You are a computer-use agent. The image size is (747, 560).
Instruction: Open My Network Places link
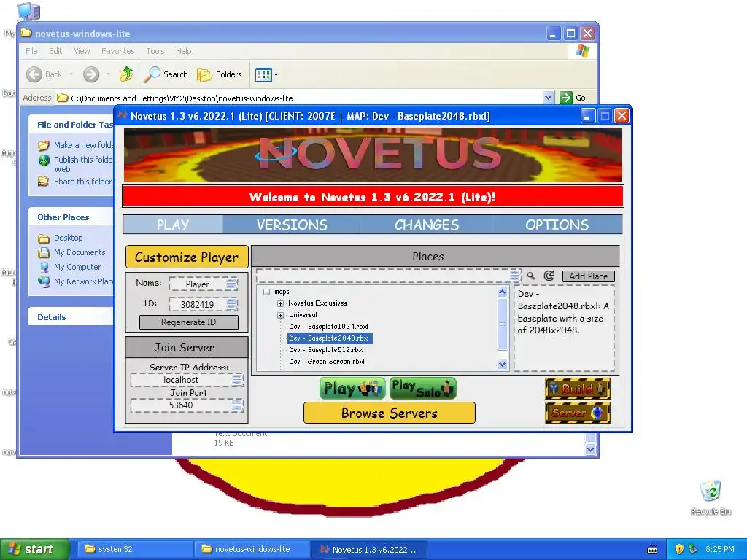point(83,281)
